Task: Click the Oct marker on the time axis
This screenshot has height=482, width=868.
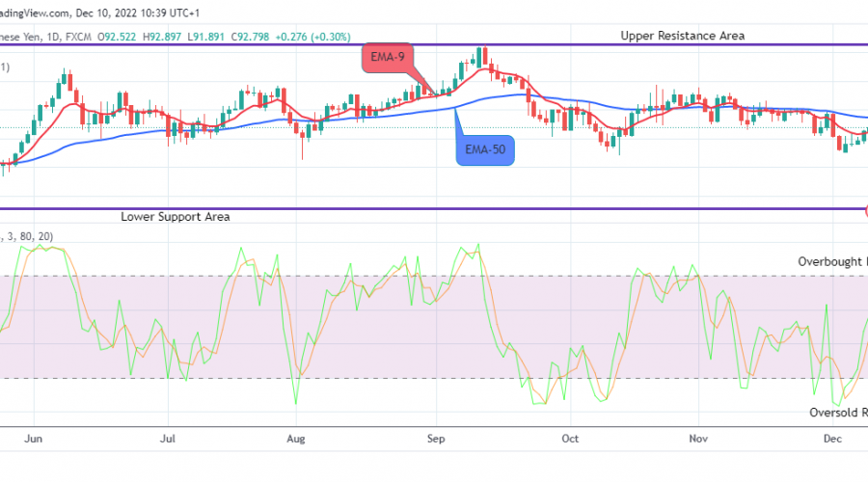Action: (x=569, y=438)
